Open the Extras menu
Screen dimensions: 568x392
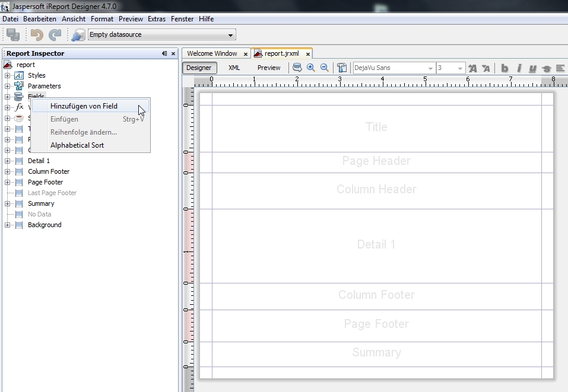[x=157, y=19]
